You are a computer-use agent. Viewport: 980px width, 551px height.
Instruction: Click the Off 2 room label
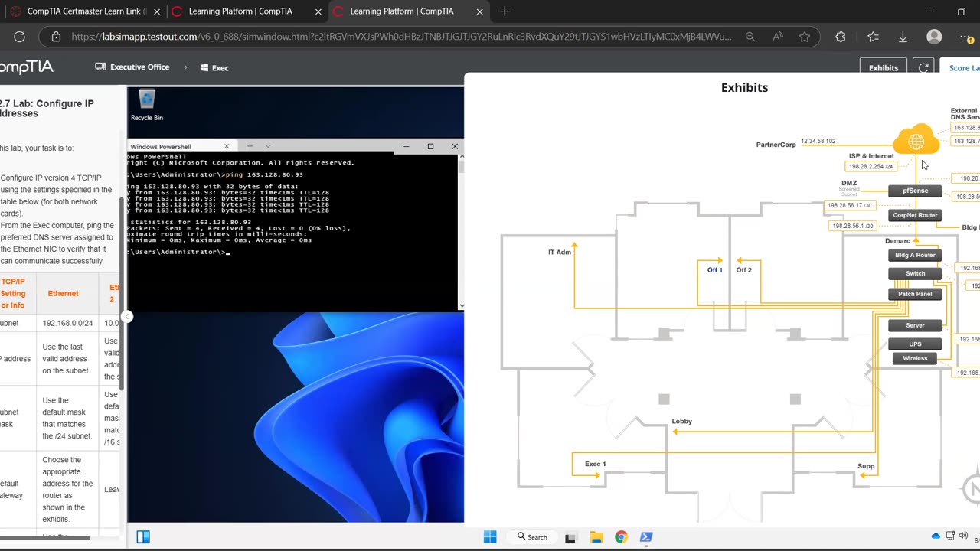click(744, 269)
